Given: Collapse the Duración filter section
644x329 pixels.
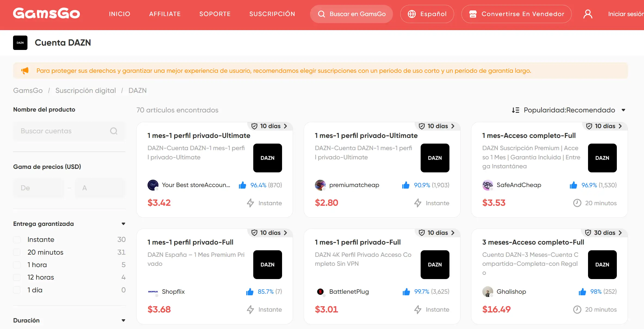Looking at the screenshot, I should 123,321.
